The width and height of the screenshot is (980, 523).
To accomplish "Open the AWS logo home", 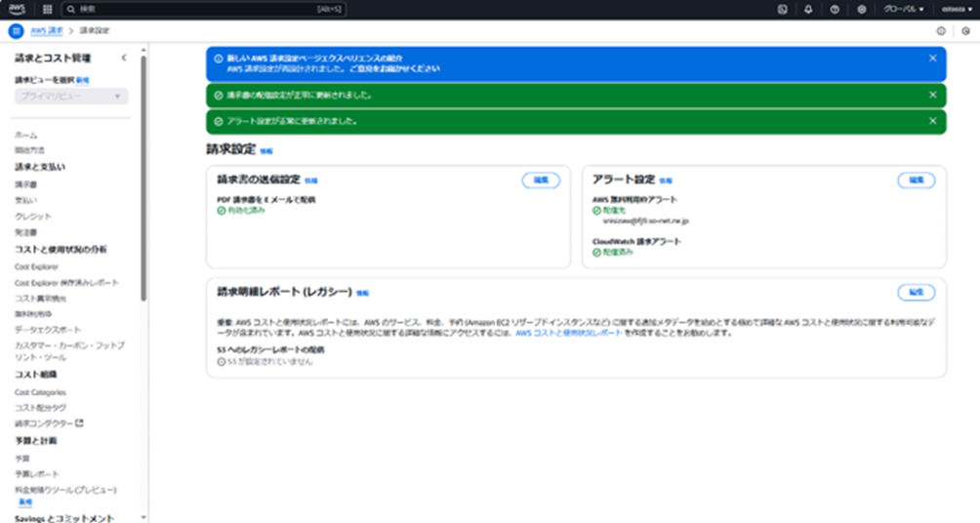I will [17, 9].
